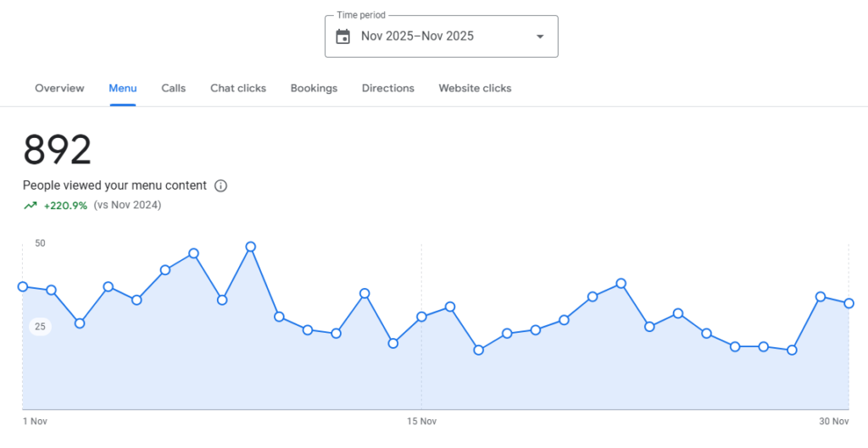Select the Menu tab
This screenshot has height=448, width=868.
pos(123,88)
